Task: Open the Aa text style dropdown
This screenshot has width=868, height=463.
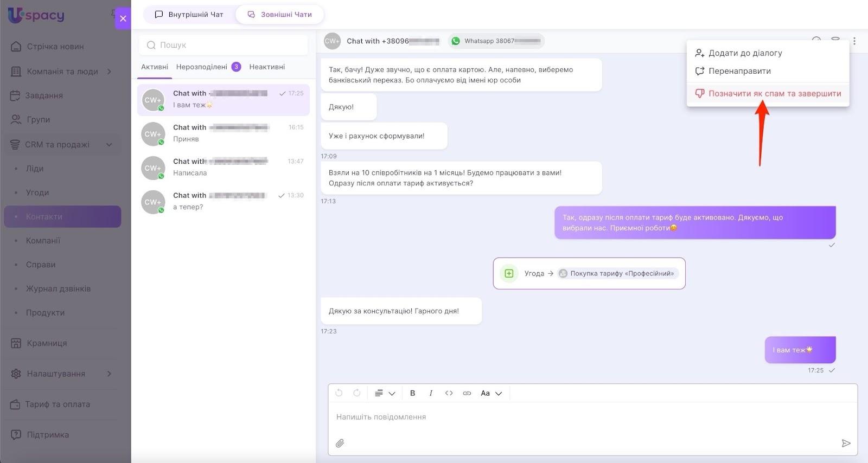Action: [491, 393]
